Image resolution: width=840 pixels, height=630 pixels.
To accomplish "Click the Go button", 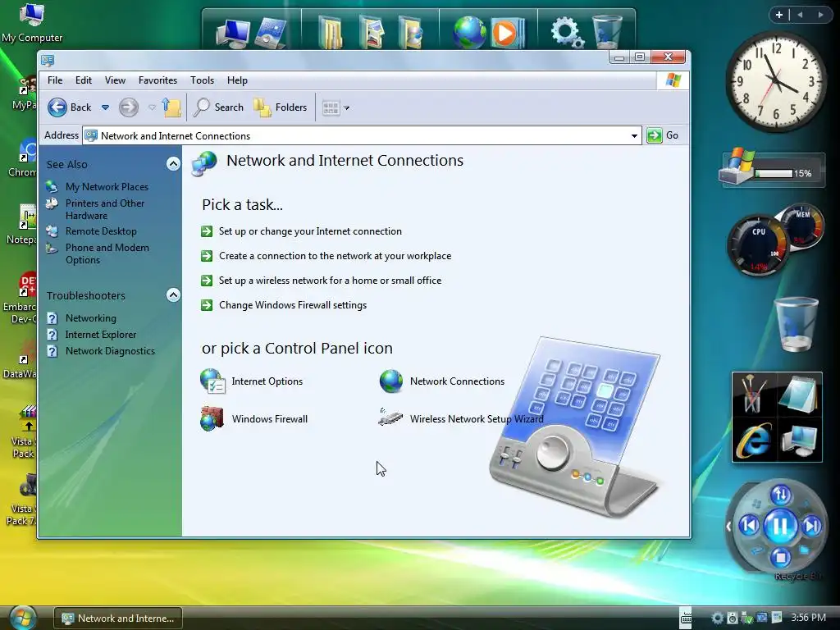I will [663, 135].
